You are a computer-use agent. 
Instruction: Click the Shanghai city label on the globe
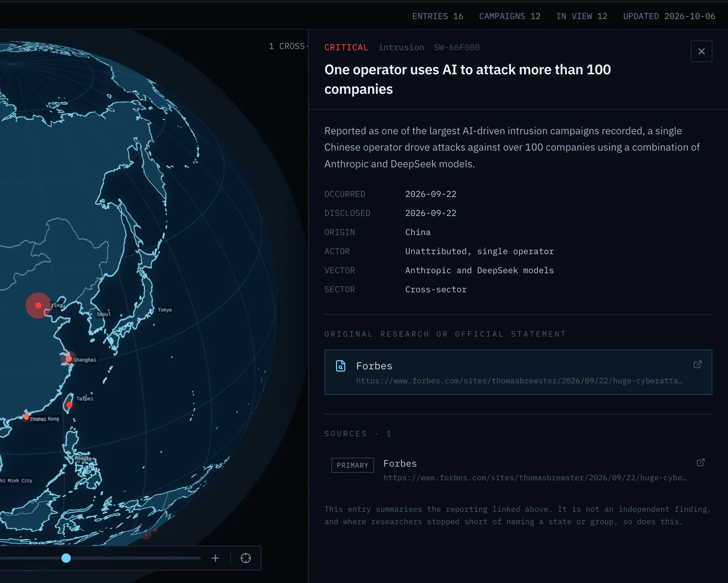point(85,360)
